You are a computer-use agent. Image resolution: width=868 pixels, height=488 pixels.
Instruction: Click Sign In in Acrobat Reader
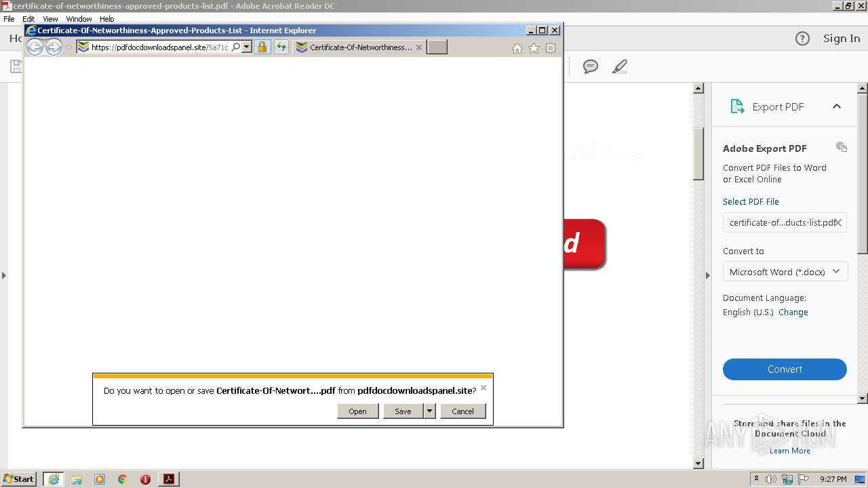click(x=842, y=39)
